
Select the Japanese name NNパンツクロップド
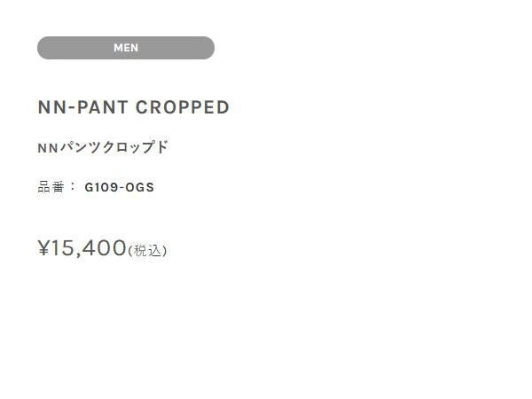point(103,148)
